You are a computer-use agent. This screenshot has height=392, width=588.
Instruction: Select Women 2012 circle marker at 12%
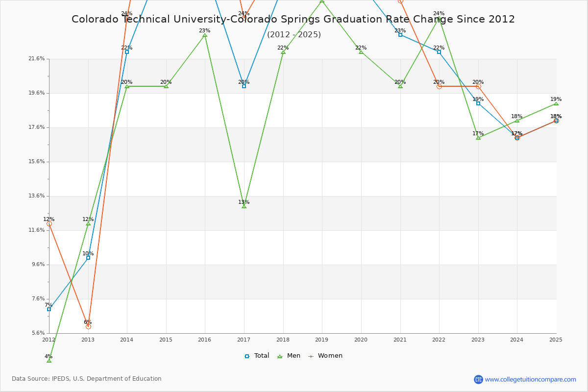(x=49, y=223)
